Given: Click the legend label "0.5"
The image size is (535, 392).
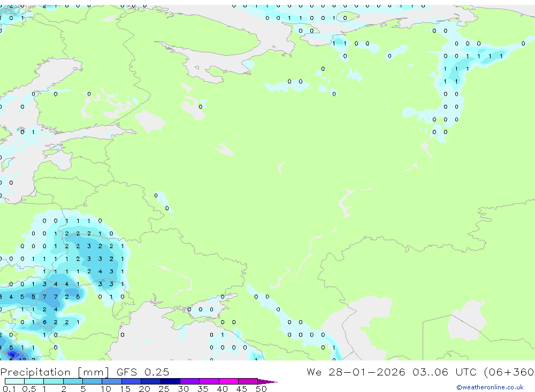Looking at the screenshot, I should click(29, 389).
